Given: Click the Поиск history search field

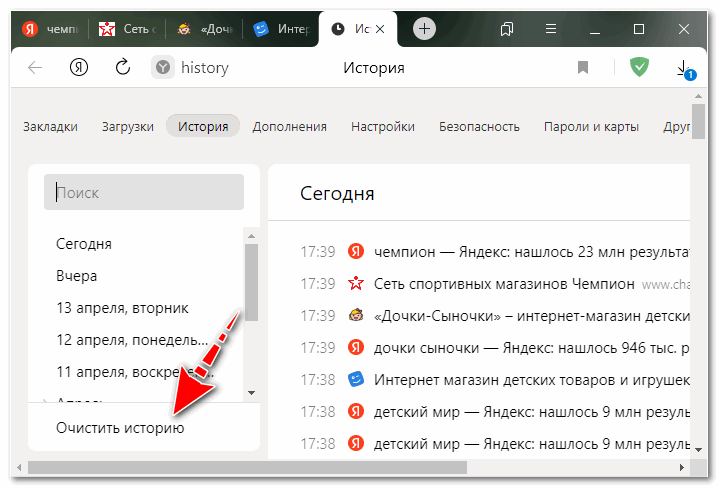Looking at the screenshot, I should point(144,192).
